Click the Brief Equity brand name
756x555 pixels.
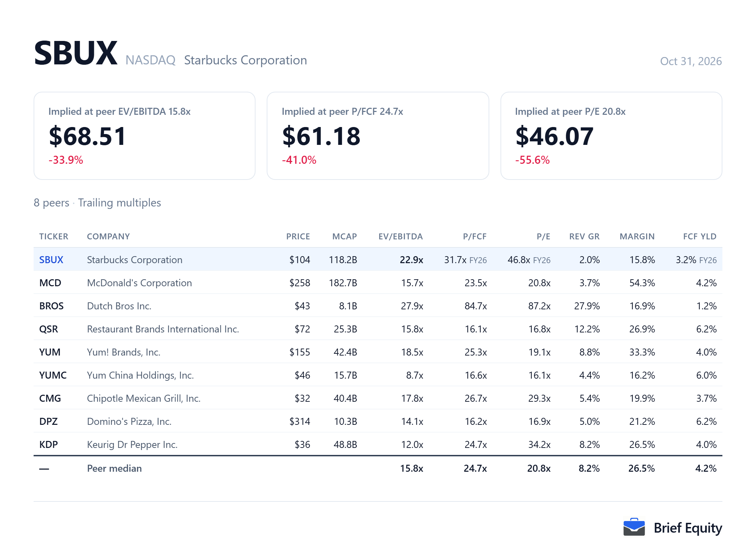pos(688,528)
